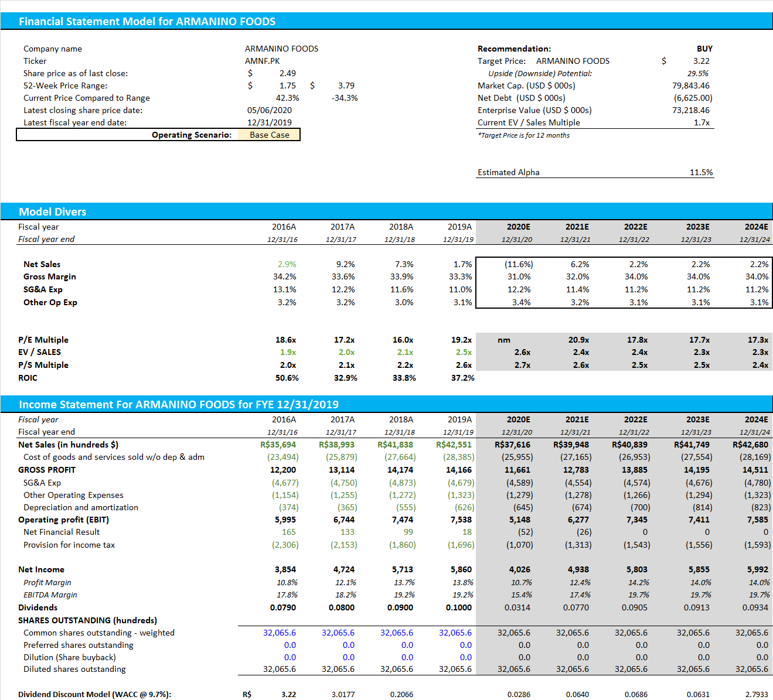
Task: Click the 2023E fiscal year header in Model Divers
Action: (x=698, y=227)
